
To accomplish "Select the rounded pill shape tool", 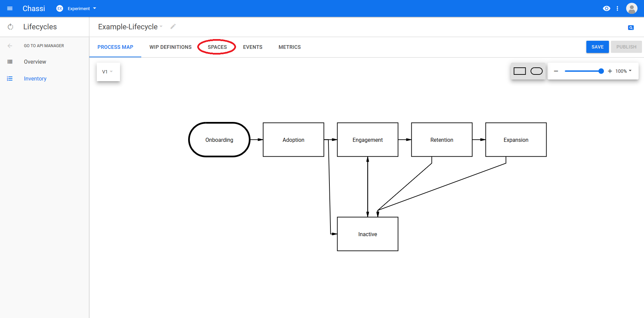I will click(536, 71).
